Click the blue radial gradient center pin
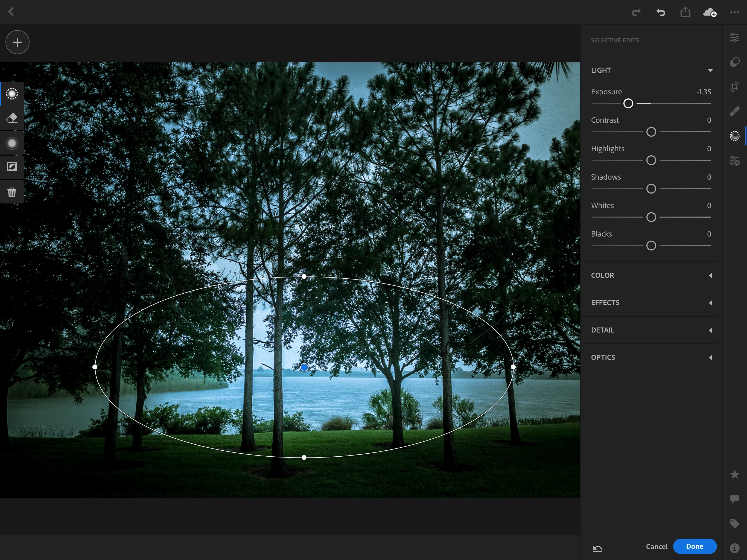The height and width of the screenshot is (560, 747). [304, 367]
